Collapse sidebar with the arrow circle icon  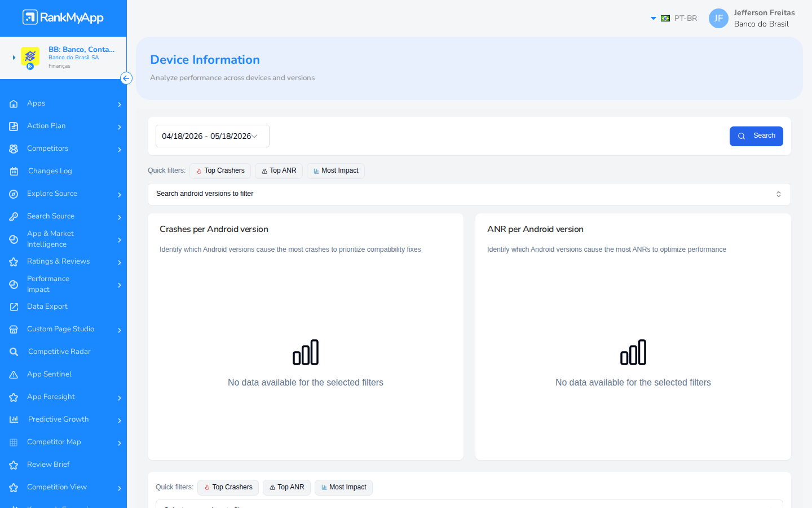[126, 78]
